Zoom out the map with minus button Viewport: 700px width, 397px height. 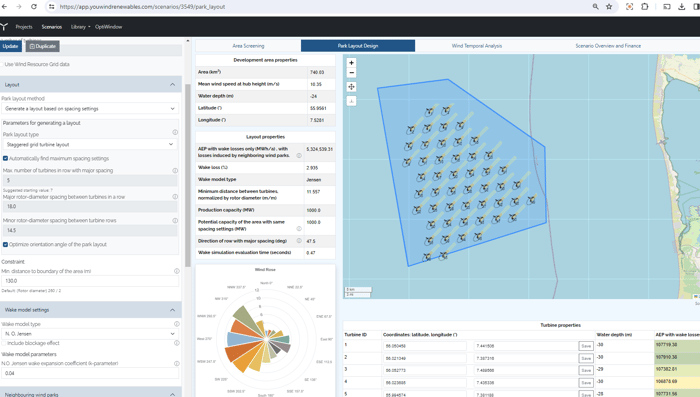[x=351, y=73]
